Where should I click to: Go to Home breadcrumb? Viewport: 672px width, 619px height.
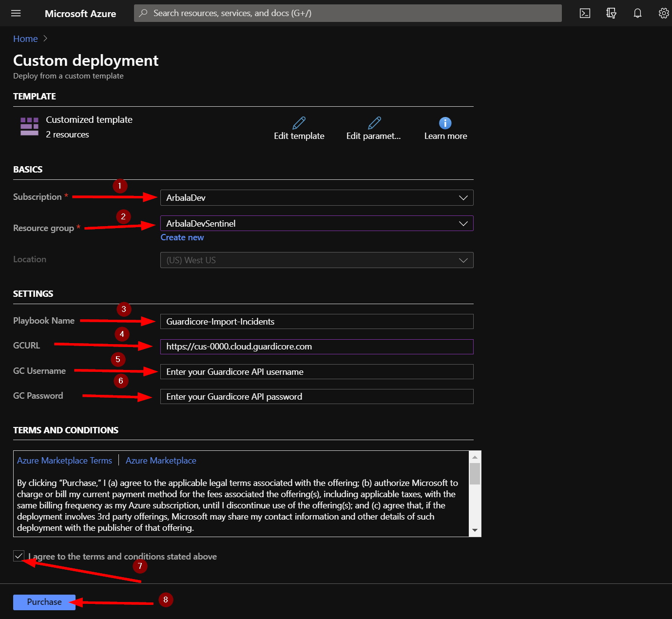pos(25,39)
